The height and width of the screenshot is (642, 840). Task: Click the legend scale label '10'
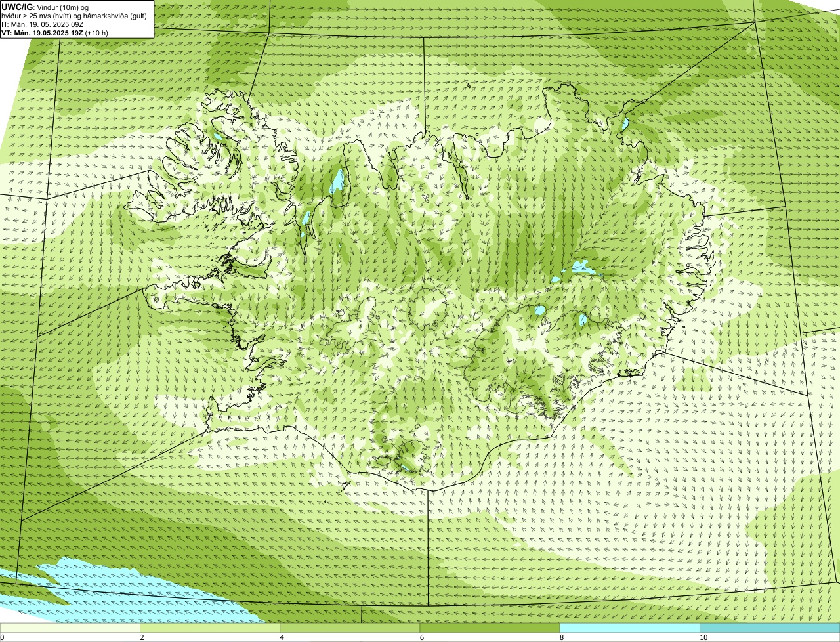(x=703, y=637)
